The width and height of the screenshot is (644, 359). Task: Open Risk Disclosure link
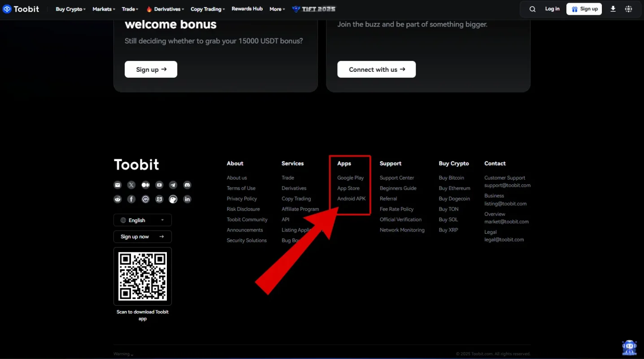coord(243,209)
